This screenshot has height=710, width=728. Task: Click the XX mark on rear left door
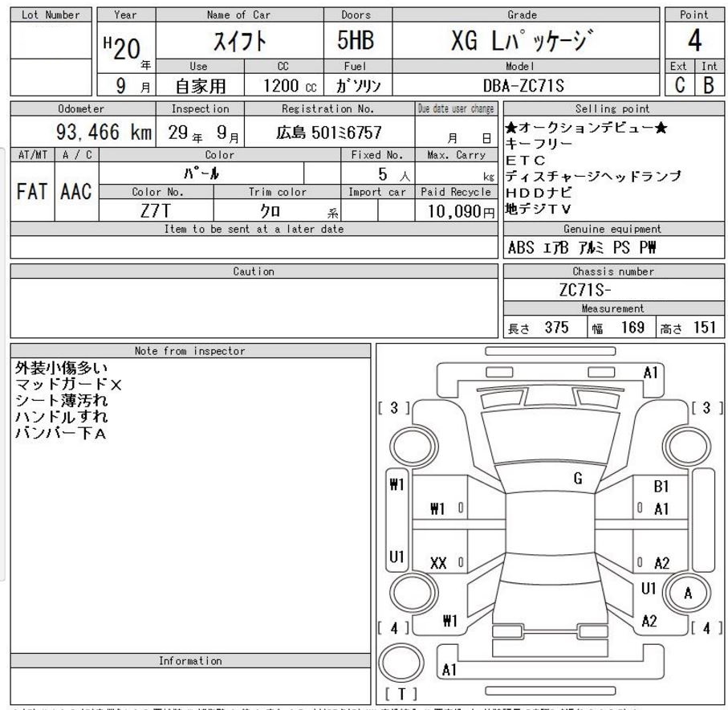[437, 563]
